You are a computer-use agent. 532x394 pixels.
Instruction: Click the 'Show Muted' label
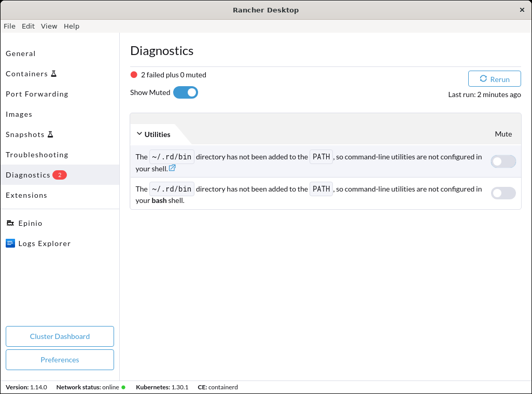150,92
